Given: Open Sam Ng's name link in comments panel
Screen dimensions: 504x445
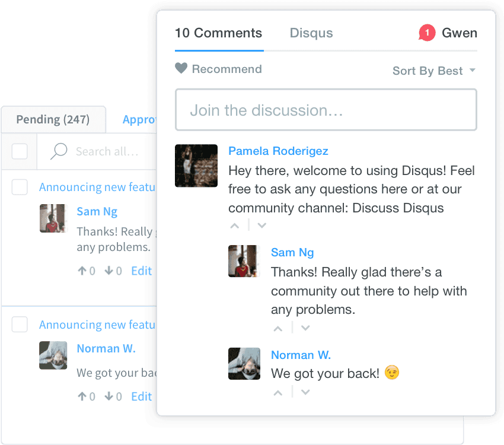Looking at the screenshot, I should pos(292,252).
